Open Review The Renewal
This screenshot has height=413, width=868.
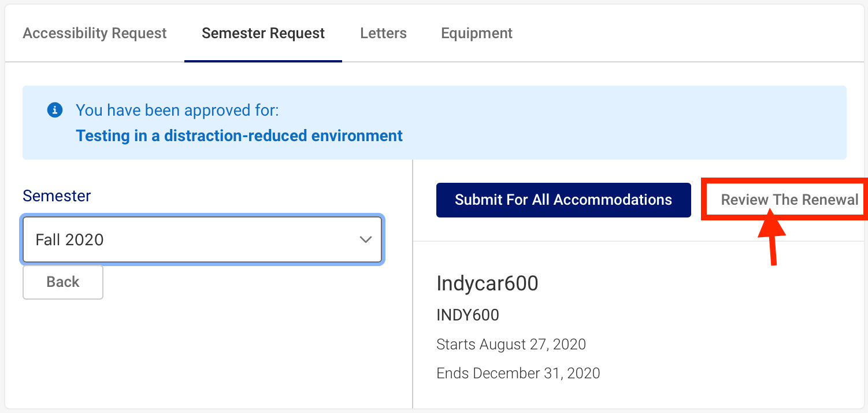[789, 200]
